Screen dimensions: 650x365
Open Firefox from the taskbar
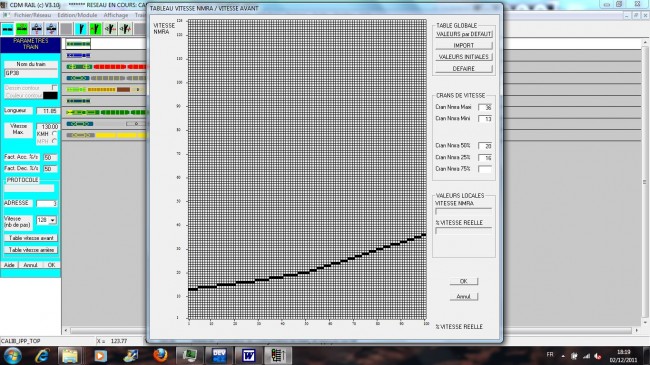160,355
